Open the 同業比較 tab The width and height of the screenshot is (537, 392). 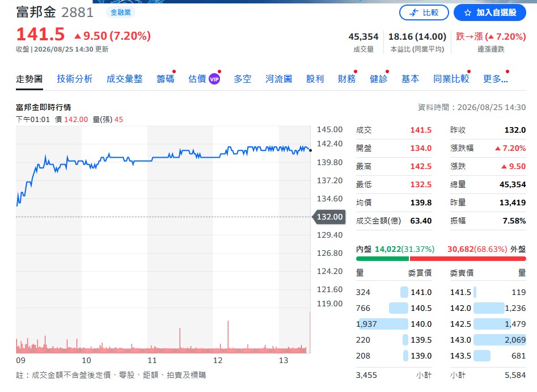pyautogui.click(x=451, y=79)
